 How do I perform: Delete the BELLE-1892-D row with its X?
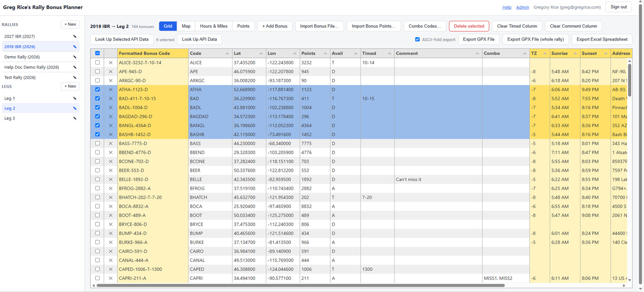110,179
